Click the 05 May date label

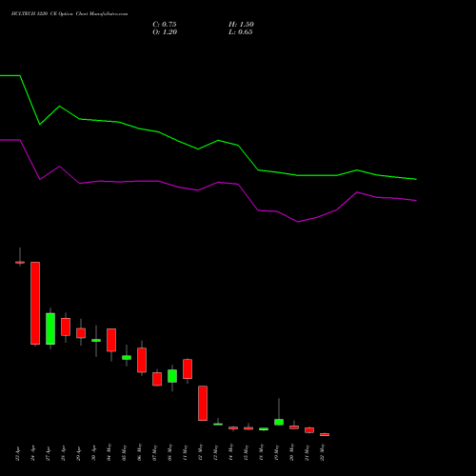125,453
